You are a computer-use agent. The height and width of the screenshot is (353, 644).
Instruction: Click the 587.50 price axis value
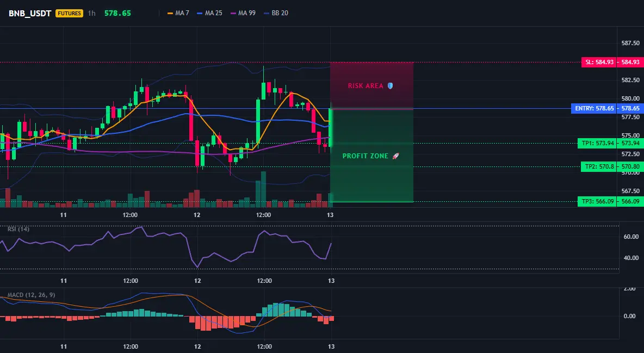pos(630,43)
